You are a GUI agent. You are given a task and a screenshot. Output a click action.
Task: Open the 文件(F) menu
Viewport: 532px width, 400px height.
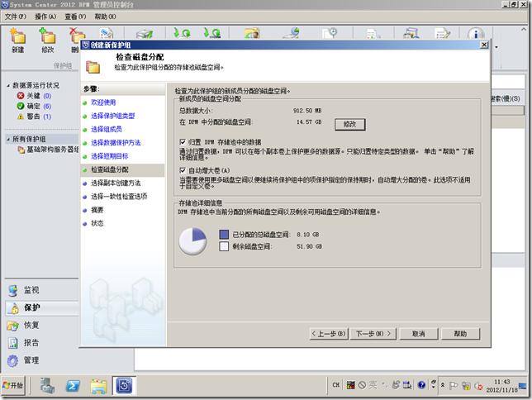point(15,17)
